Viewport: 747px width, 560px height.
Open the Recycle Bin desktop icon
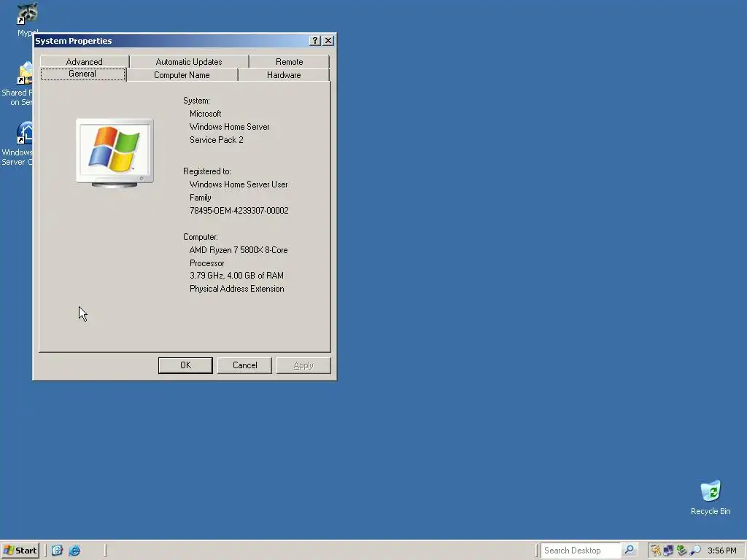click(711, 497)
